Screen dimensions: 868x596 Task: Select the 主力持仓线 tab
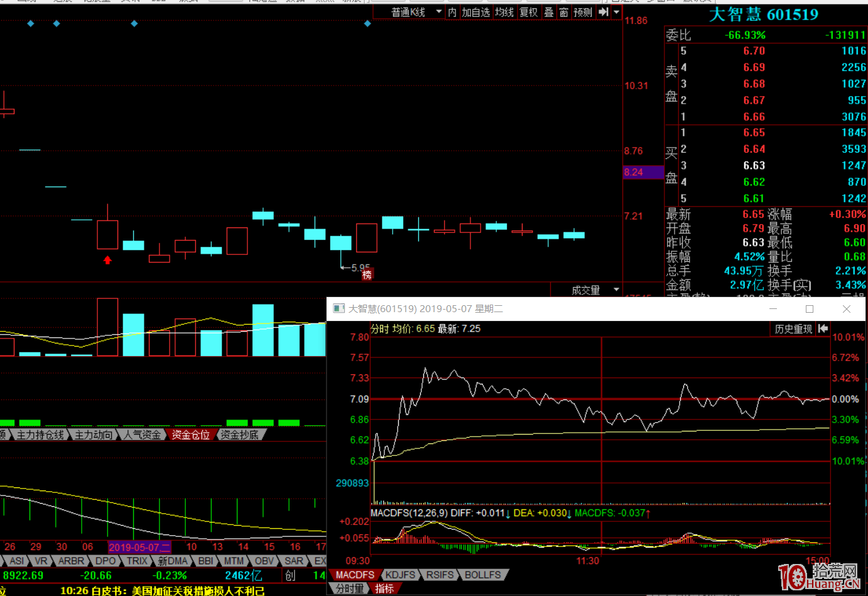pos(40,435)
